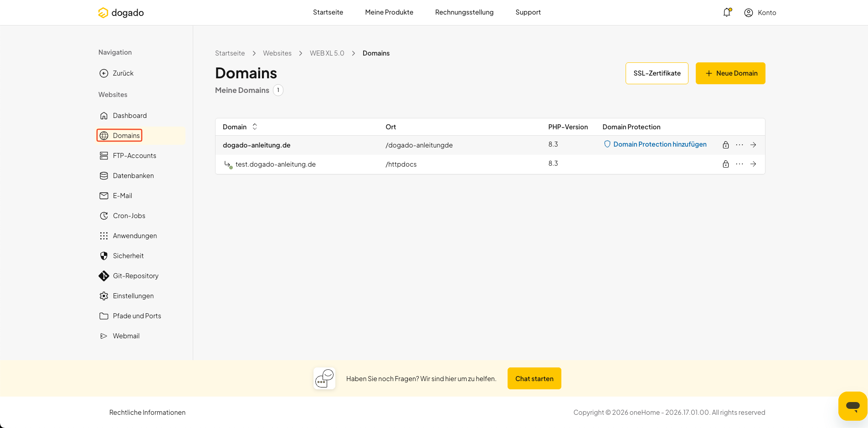Open Einstellungen in sidebar
This screenshot has height=428, width=868.
click(127, 296)
